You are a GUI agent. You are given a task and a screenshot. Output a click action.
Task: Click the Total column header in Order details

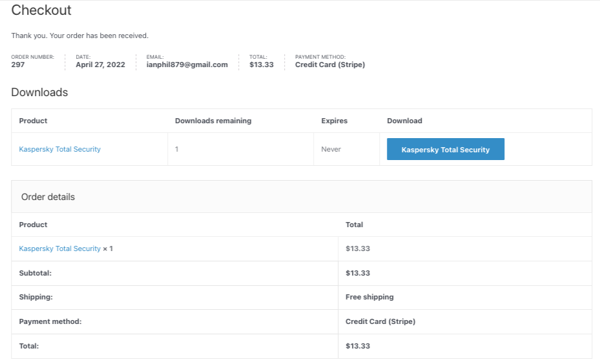(x=355, y=225)
